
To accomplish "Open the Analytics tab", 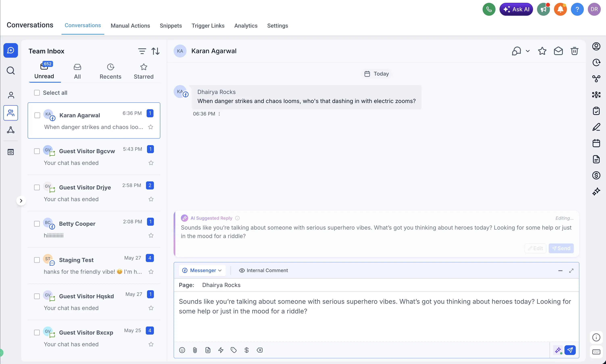I will pos(246,26).
